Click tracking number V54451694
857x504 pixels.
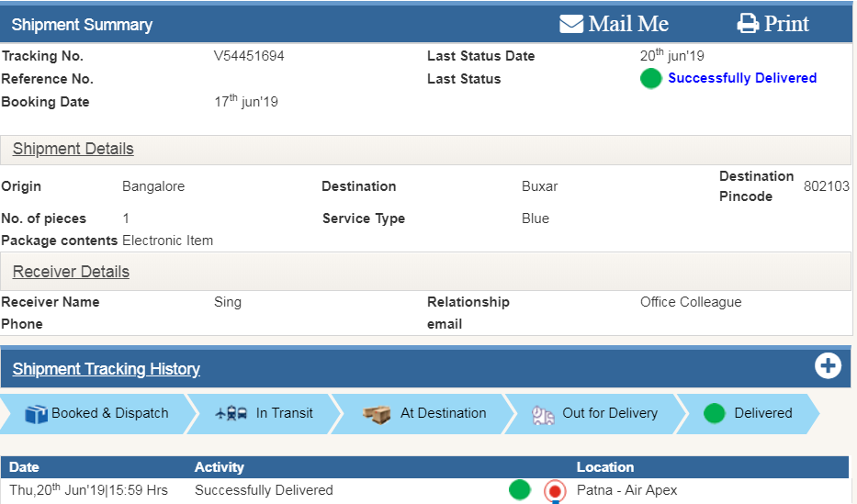[249, 56]
